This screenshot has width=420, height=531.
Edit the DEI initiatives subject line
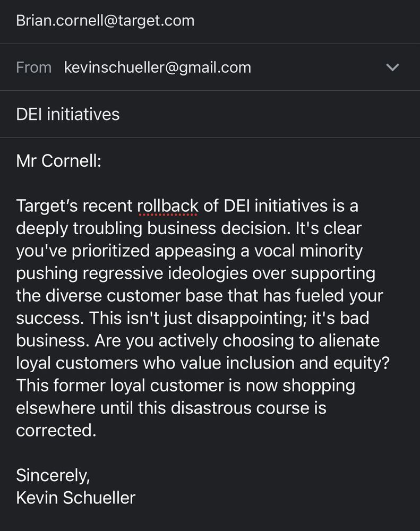click(x=68, y=114)
